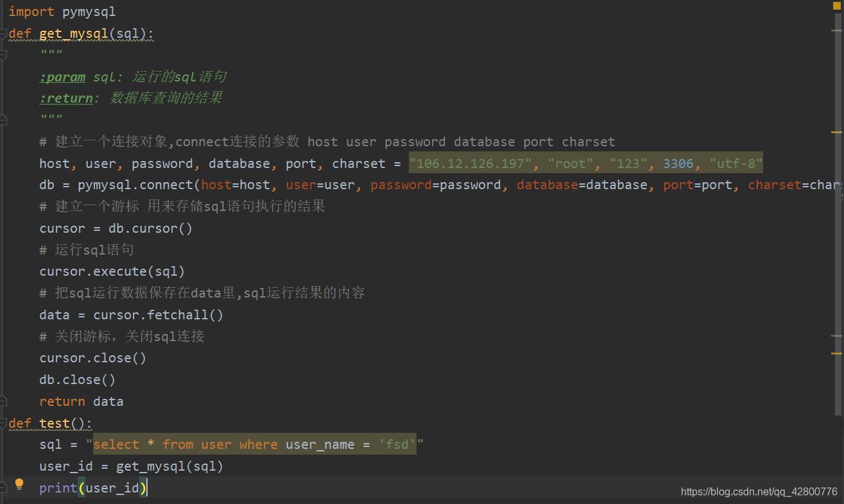Click the "123" password string
Image resolution: width=844 pixels, height=504 pixels.
[x=628, y=164]
